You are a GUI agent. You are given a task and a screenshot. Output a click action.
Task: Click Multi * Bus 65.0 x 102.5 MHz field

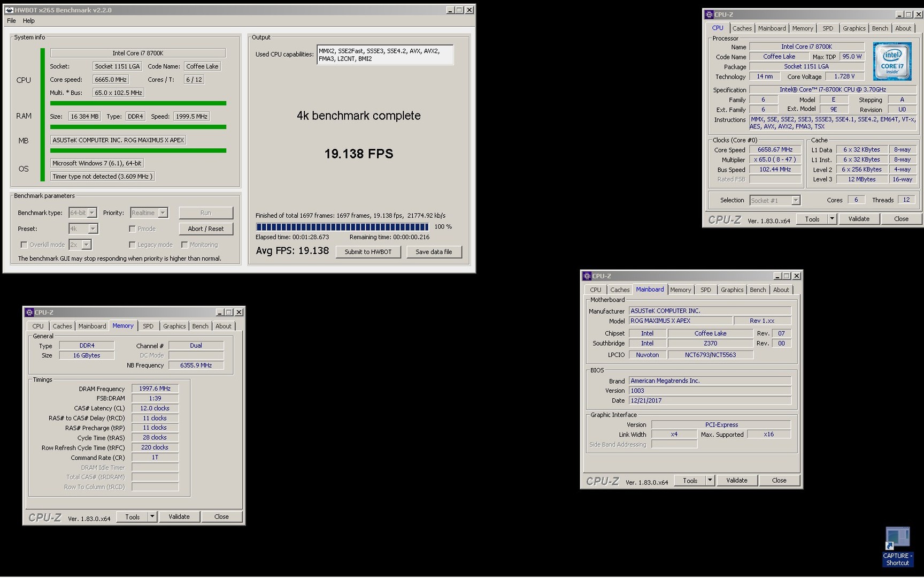point(118,93)
